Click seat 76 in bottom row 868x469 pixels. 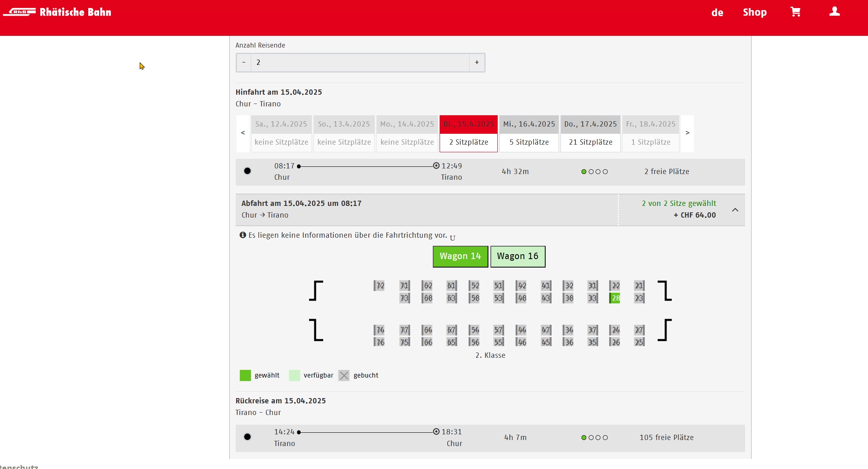coord(379,342)
